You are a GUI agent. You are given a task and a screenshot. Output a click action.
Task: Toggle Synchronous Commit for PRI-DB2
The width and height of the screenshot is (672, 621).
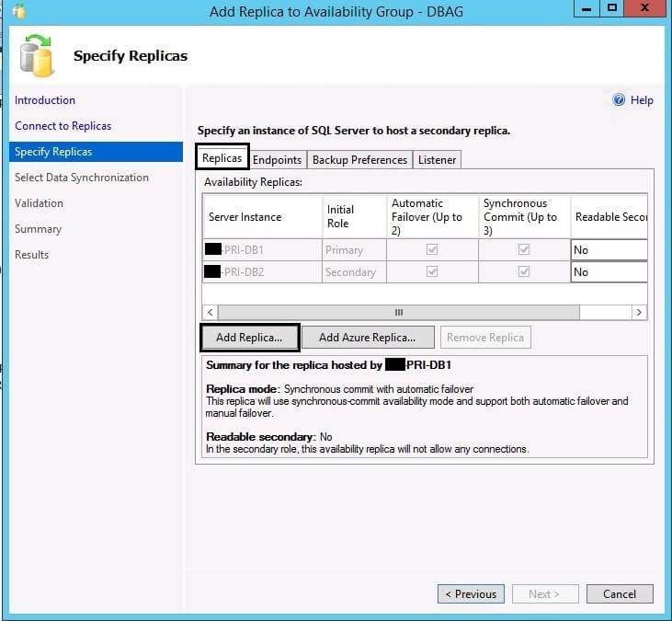click(x=524, y=272)
